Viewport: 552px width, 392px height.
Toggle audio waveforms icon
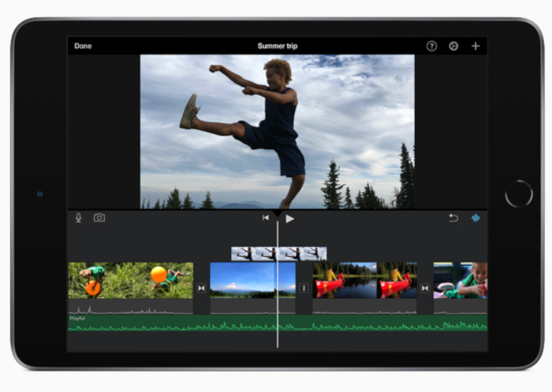[x=476, y=218]
